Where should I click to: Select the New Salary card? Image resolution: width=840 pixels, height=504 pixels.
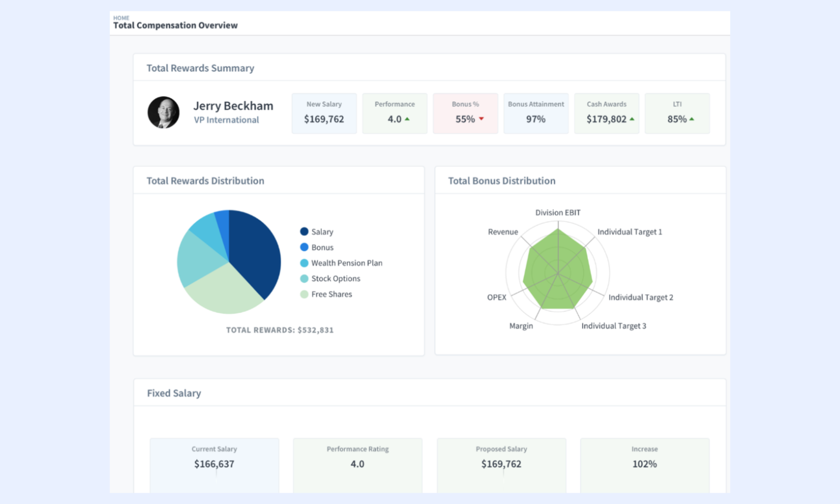(324, 113)
